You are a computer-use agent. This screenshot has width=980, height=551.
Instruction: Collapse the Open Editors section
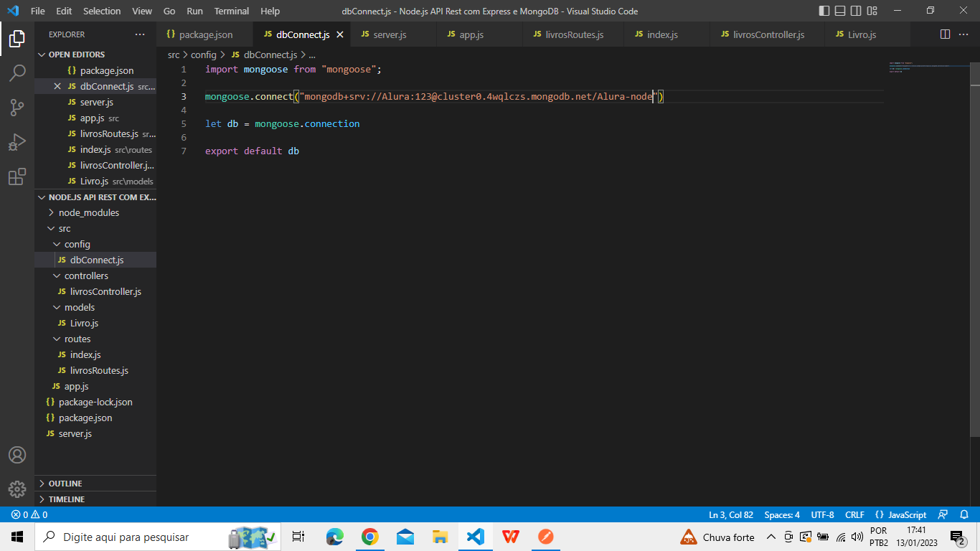pos(95,55)
